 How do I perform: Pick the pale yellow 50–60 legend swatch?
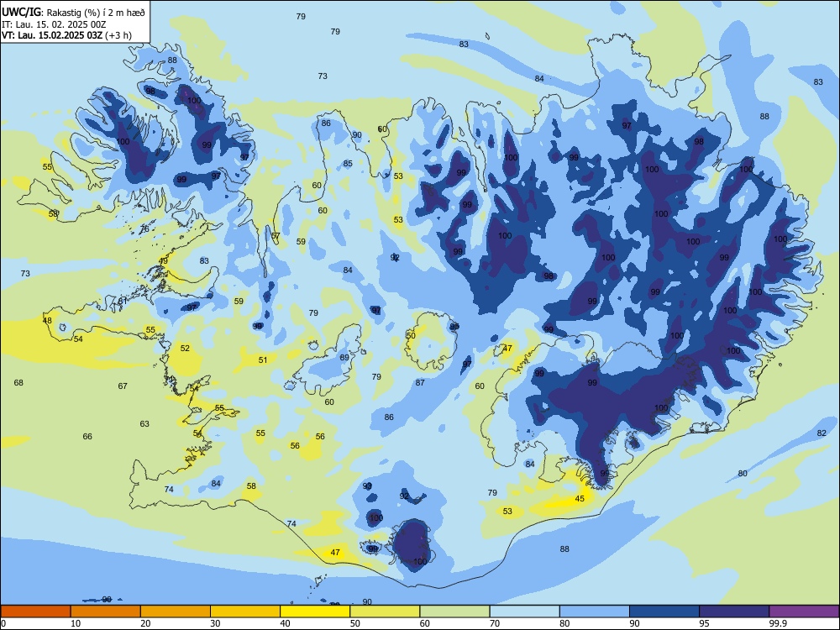385,612
